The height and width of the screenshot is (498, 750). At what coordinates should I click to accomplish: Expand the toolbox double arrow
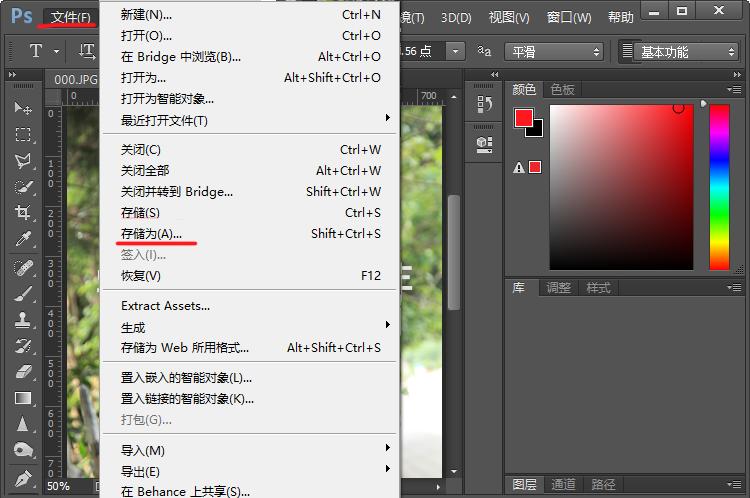coord(12,75)
